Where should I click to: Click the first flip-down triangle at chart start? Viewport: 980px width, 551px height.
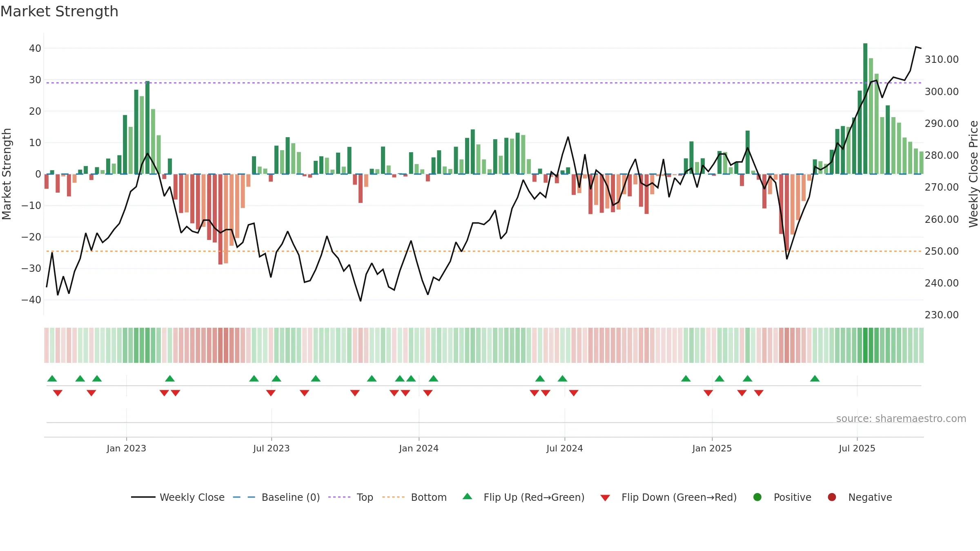[58, 393]
